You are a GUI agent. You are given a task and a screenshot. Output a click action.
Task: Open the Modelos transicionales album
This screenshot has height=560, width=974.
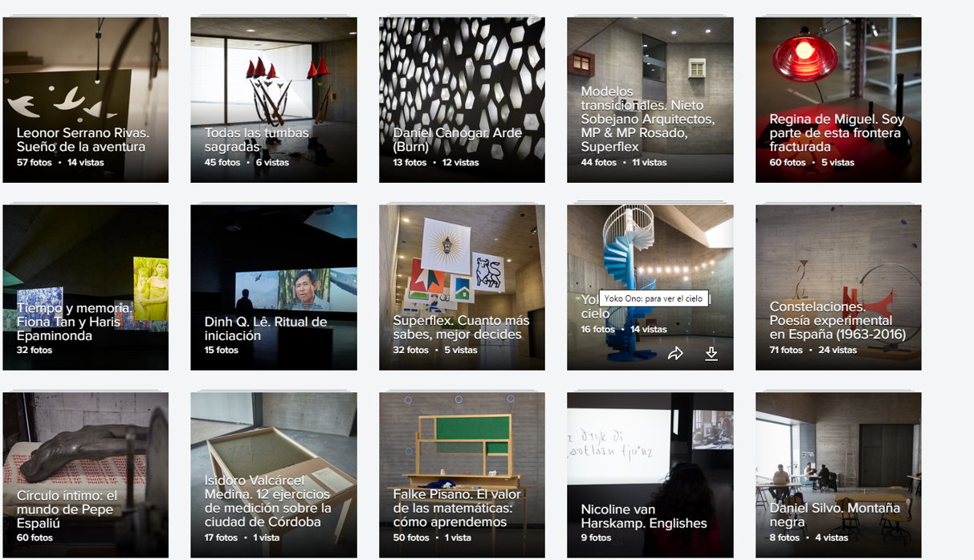[650, 100]
